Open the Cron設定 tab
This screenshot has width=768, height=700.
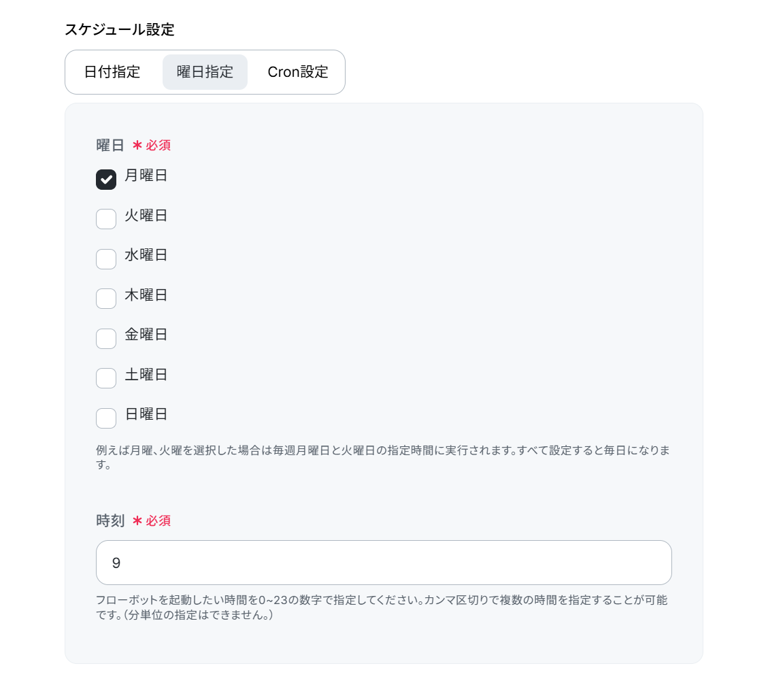298,72
